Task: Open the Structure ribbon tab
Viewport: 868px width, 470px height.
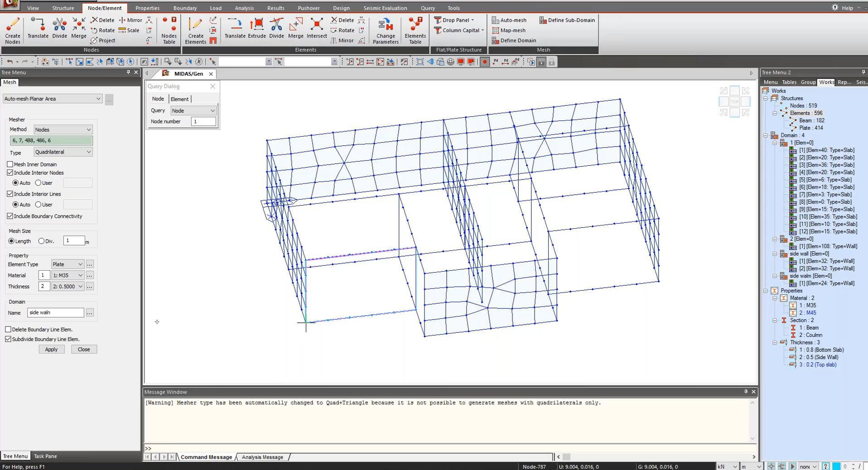Action: [x=63, y=8]
